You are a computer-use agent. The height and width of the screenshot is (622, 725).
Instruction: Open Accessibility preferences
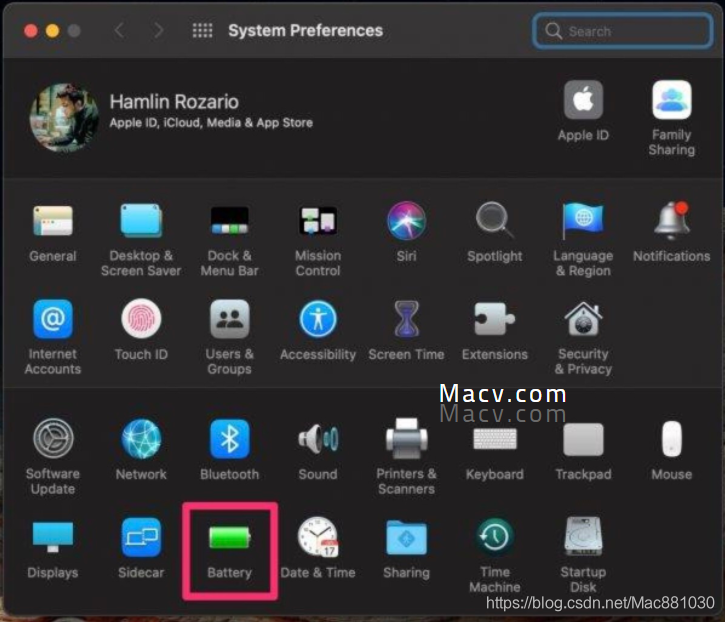pos(318,319)
